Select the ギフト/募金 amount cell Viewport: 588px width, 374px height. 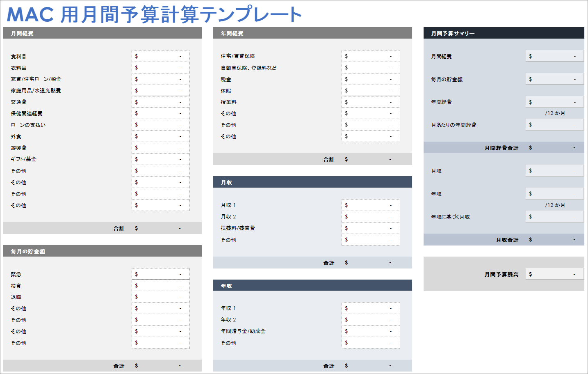161,159
